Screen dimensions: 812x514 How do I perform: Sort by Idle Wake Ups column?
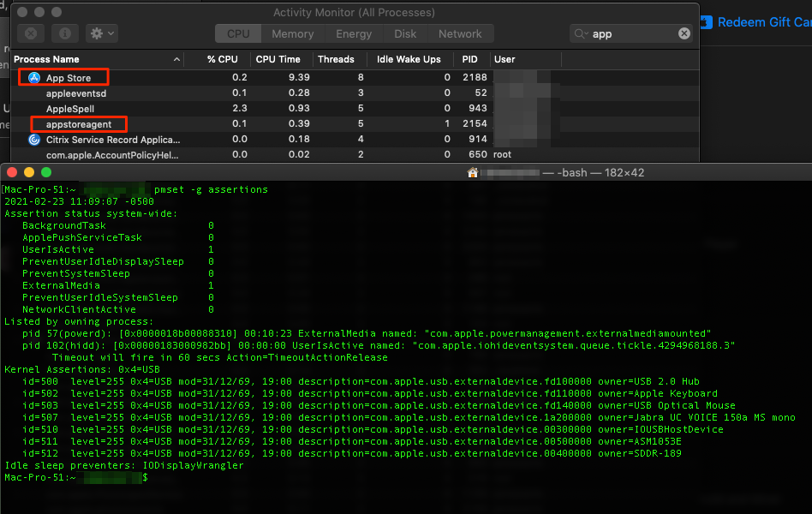[x=410, y=60]
